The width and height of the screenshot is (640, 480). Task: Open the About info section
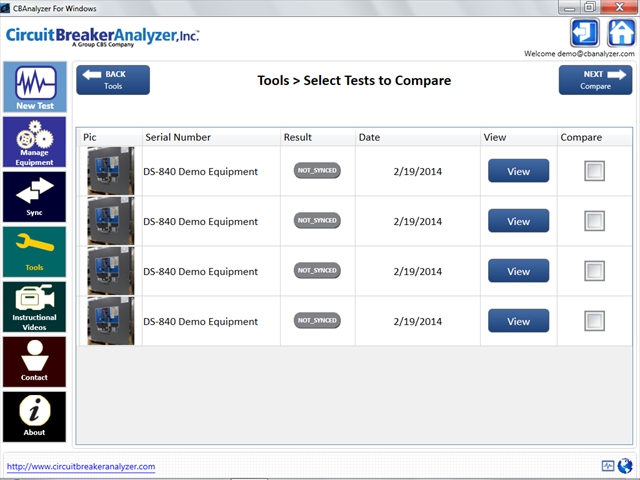(35, 417)
